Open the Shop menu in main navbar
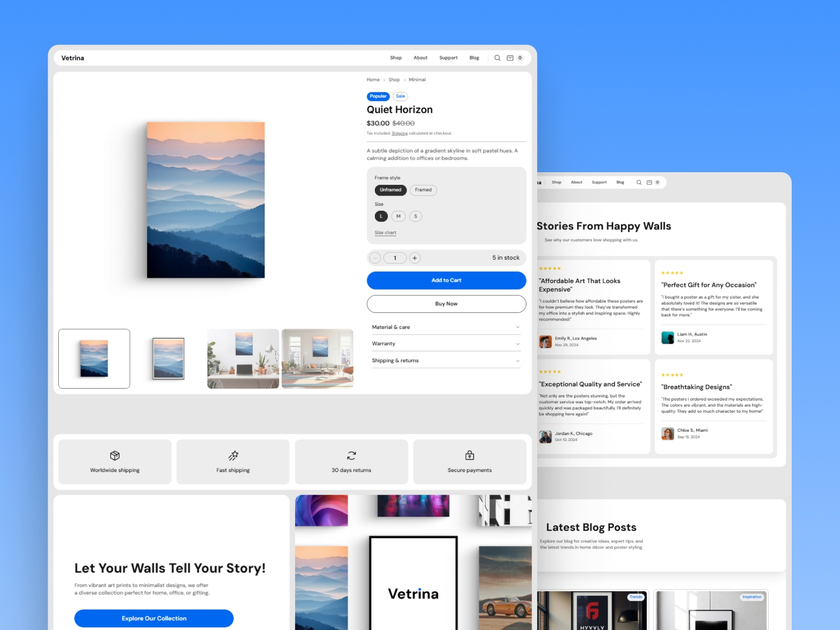The image size is (840, 630). 396,58
